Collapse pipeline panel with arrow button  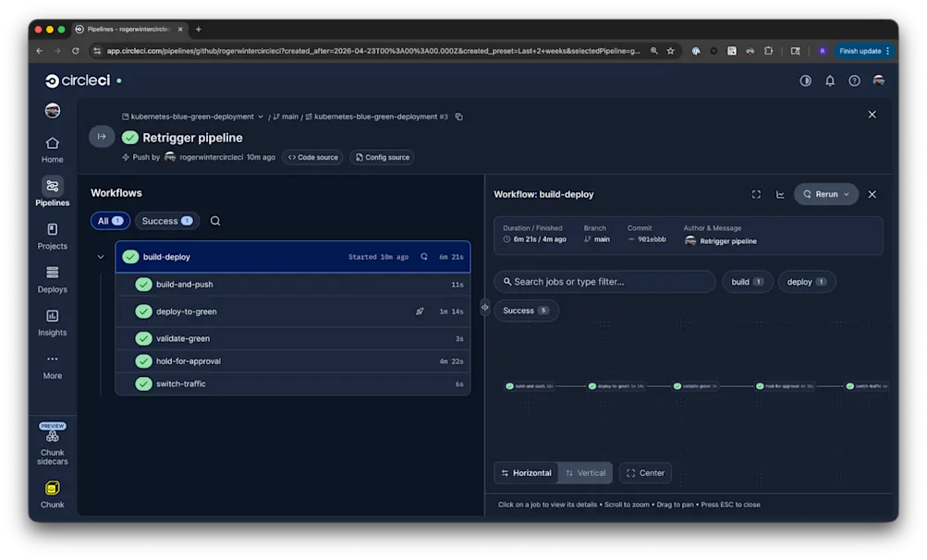102,137
